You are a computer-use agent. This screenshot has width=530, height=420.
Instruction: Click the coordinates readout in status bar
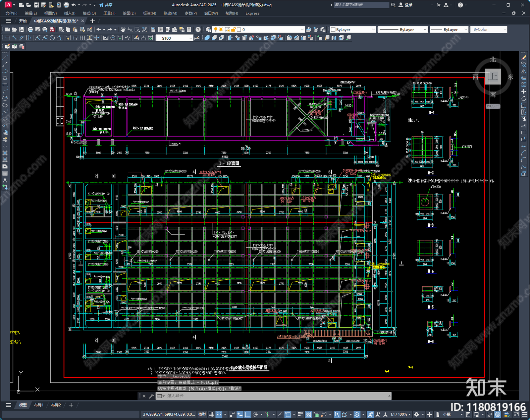(x=169, y=414)
